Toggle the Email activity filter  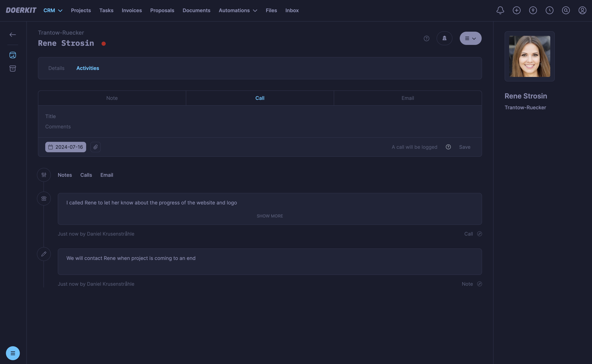click(107, 175)
